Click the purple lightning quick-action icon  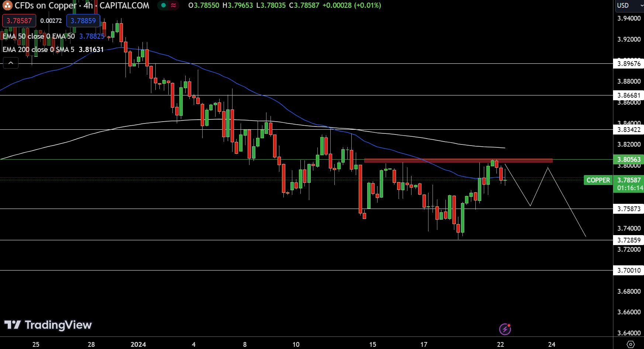coord(505,329)
